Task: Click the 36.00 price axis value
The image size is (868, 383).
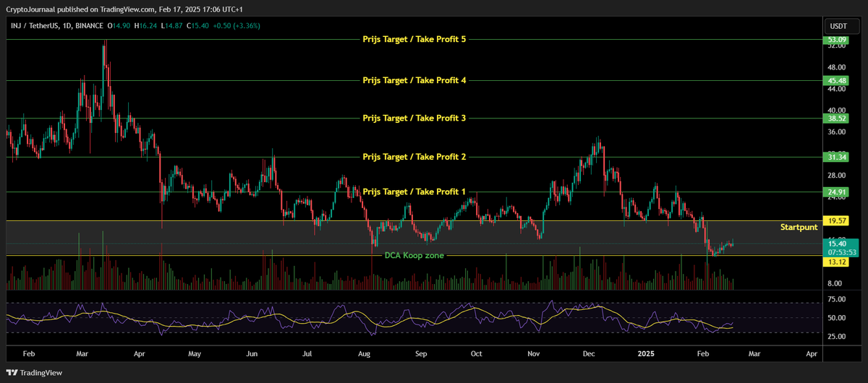Action: (x=838, y=132)
